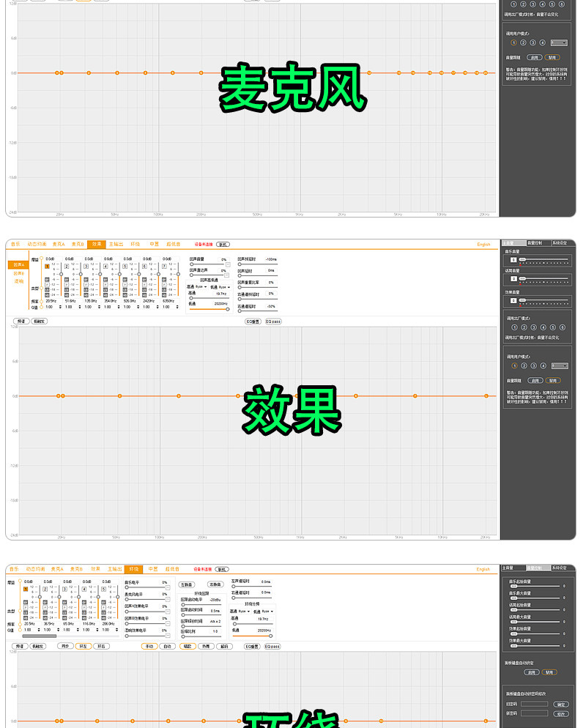Screen dimensions: 586x728
Task: Click minus box beside 回声直达声 slider
Action: (x=226, y=275)
